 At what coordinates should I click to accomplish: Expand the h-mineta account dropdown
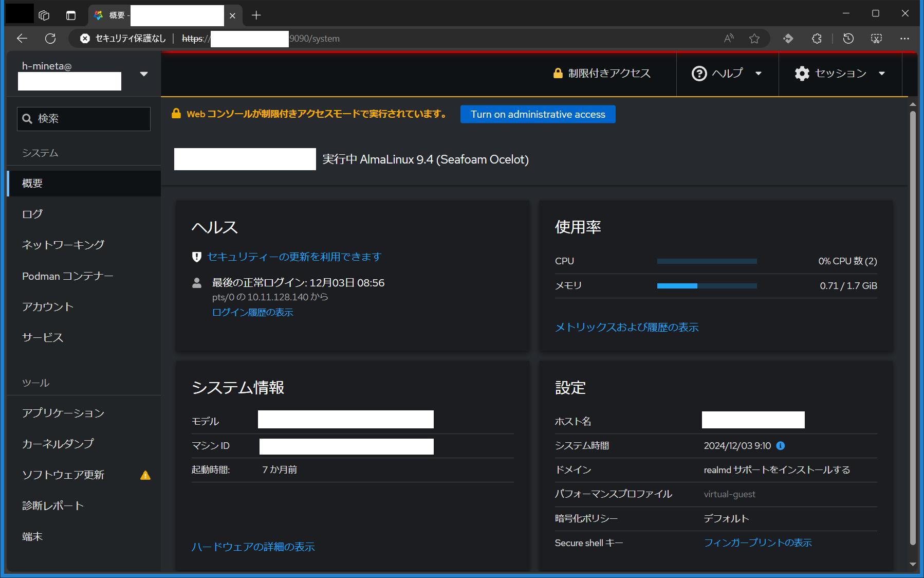[x=144, y=74]
